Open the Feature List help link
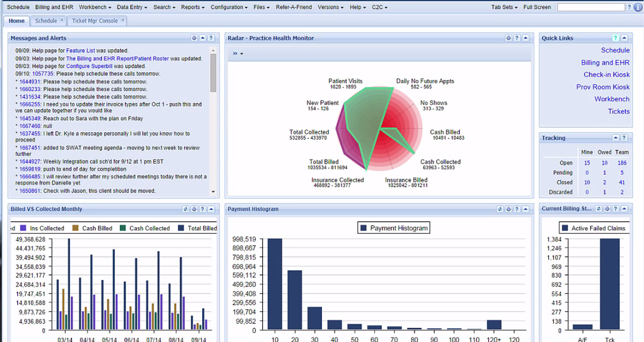The image size is (644, 342). click(80, 51)
